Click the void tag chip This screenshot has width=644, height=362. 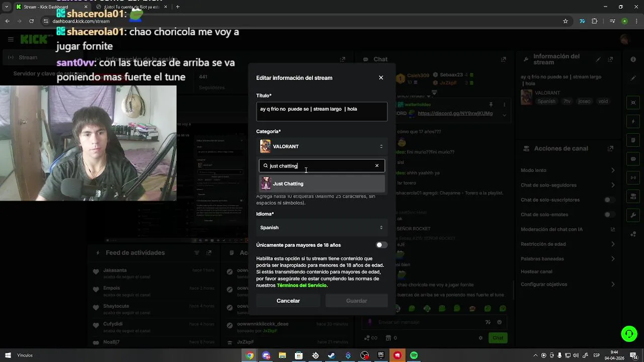[603, 102]
